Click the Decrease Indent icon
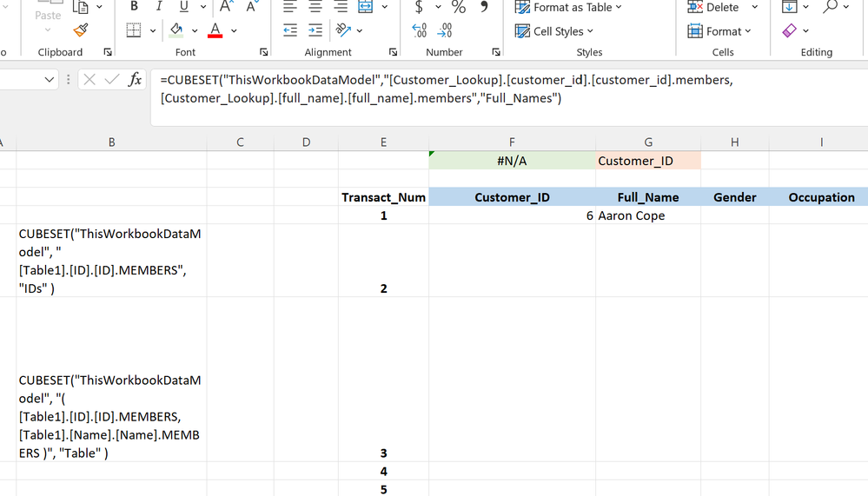 click(x=290, y=30)
